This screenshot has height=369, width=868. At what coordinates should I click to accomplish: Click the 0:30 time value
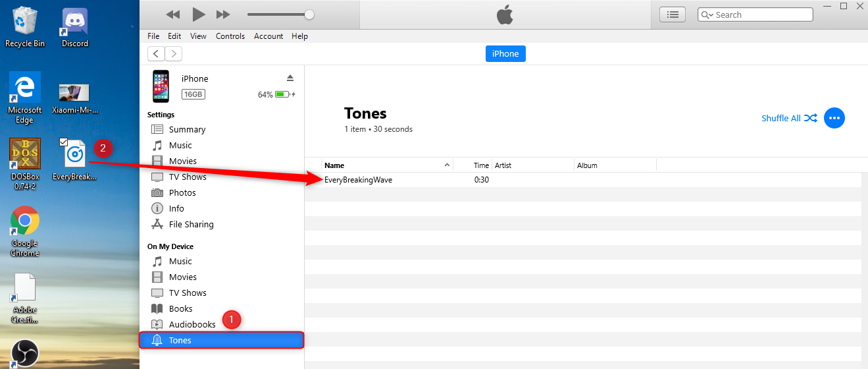pos(482,180)
